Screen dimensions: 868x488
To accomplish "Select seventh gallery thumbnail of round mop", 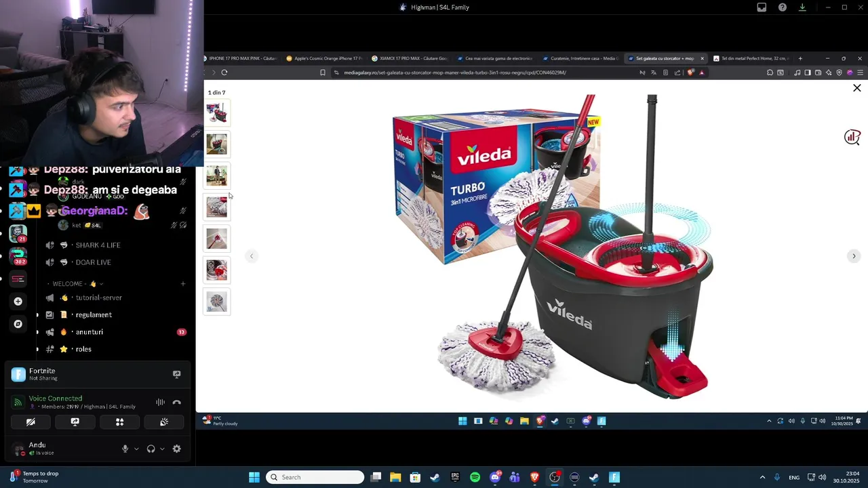I will pos(217,302).
